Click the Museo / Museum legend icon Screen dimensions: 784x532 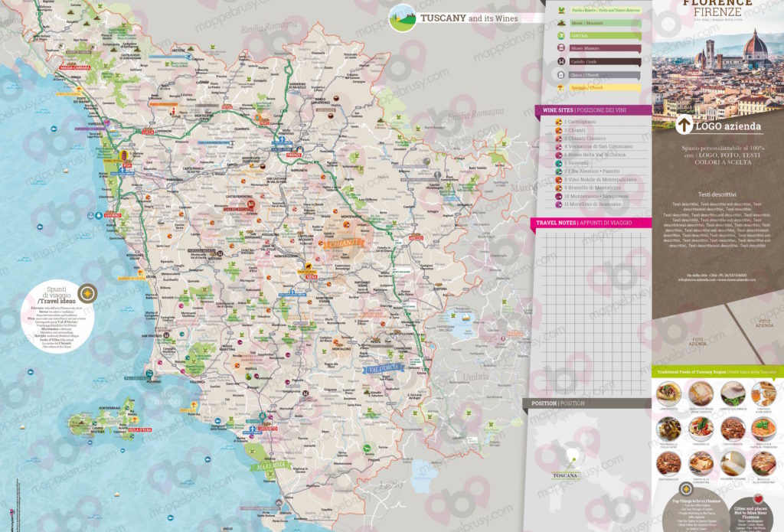(561, 48)
